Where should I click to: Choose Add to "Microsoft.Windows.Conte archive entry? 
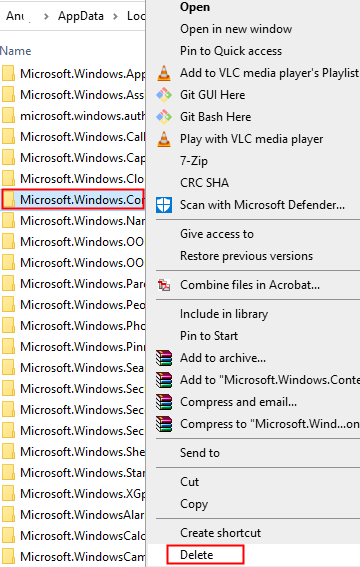270,380
